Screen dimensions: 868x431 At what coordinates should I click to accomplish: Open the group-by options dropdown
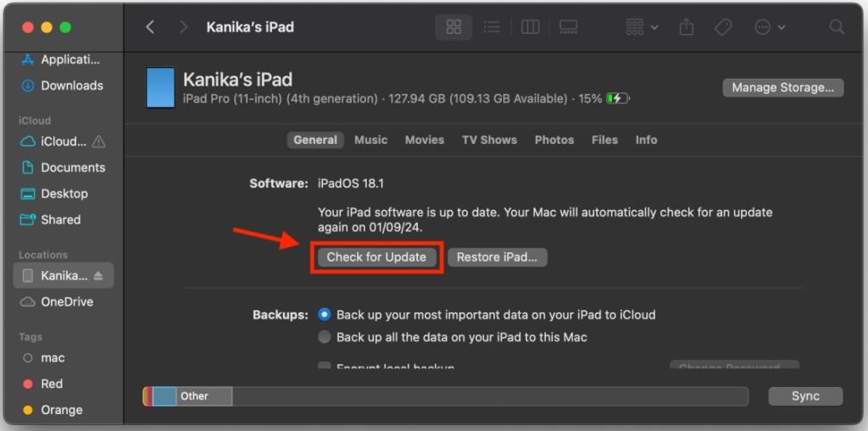click(x=642, y=27)
